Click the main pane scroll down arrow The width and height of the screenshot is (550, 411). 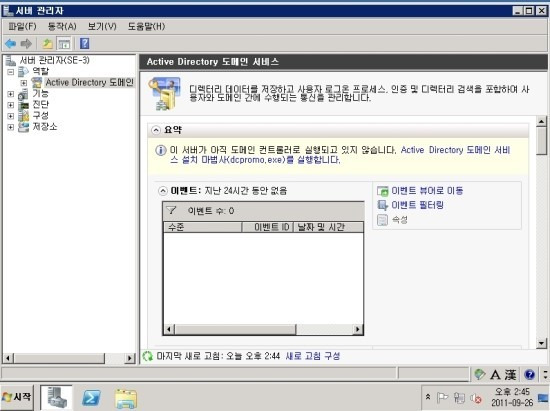542,343
